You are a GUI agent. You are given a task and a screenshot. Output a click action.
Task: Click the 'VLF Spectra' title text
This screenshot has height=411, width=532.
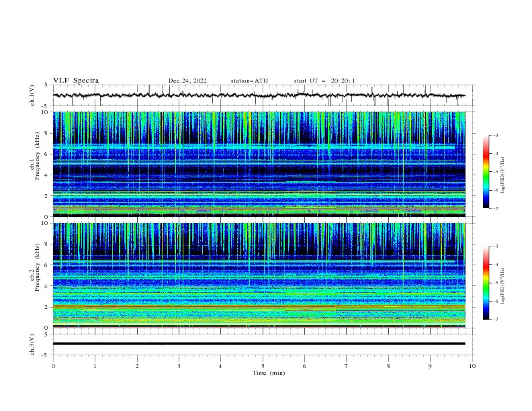pyautogui.click(x=76, y=81)
